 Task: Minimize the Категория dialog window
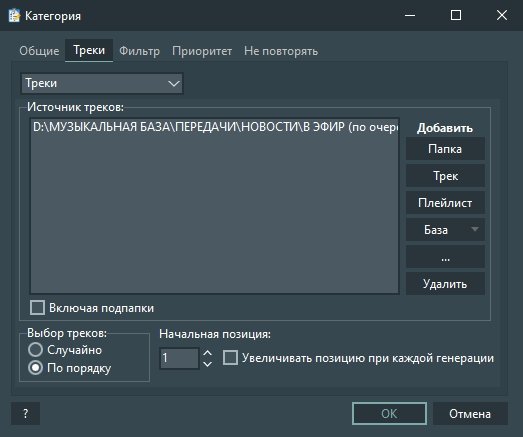tap(410, 15)
